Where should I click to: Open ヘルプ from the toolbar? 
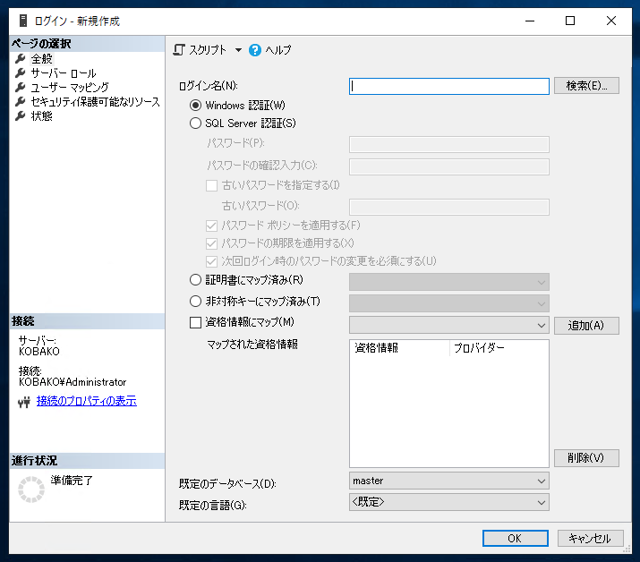(278, 50)
